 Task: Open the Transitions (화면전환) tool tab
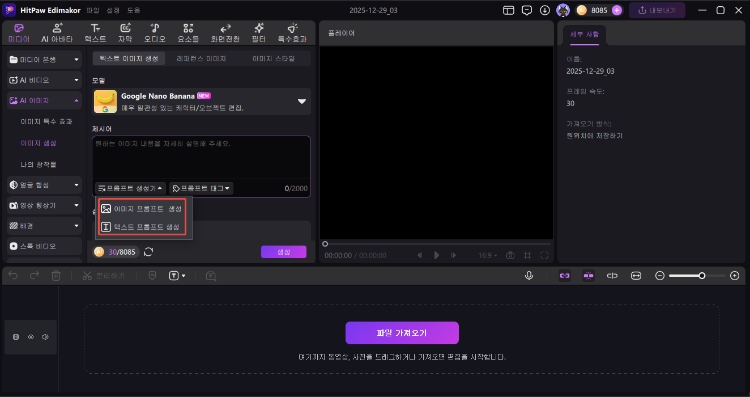click(225, 33)
